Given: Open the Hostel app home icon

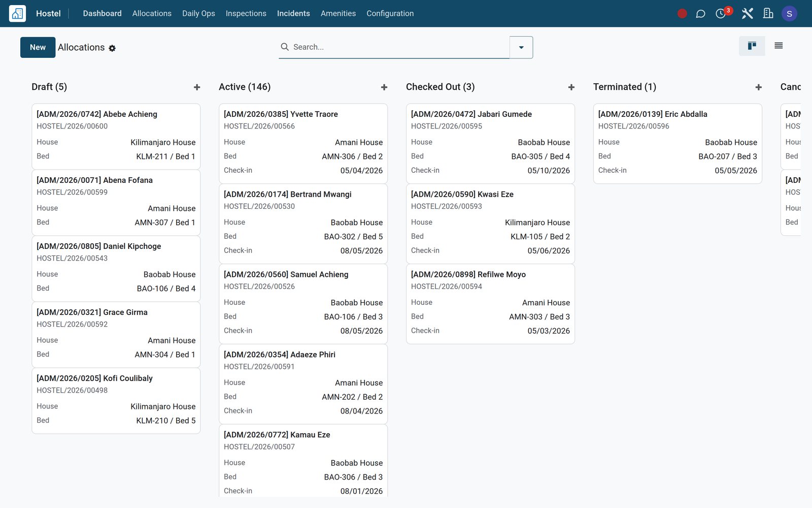Looking at the screenshot, I should coord(17,14).
